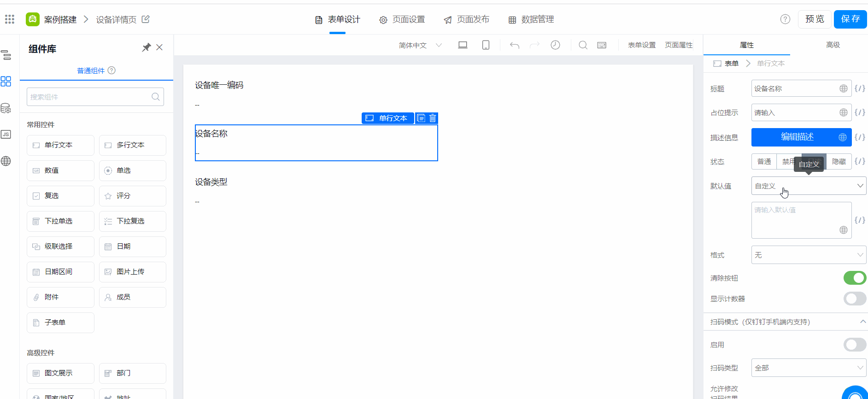Viewport: 868px width, 399px height.
Task: Switch to mobile phone preview icon
Action: tap(486, 45)
